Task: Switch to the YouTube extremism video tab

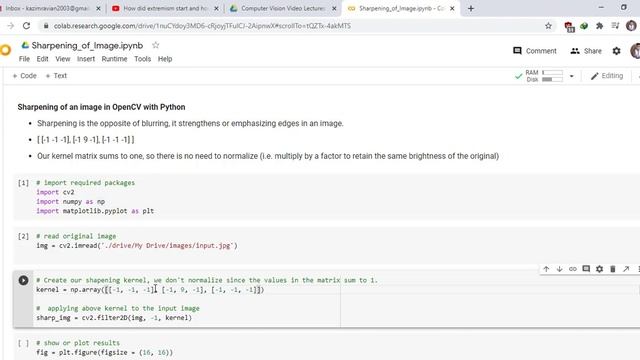Action: 165,8
